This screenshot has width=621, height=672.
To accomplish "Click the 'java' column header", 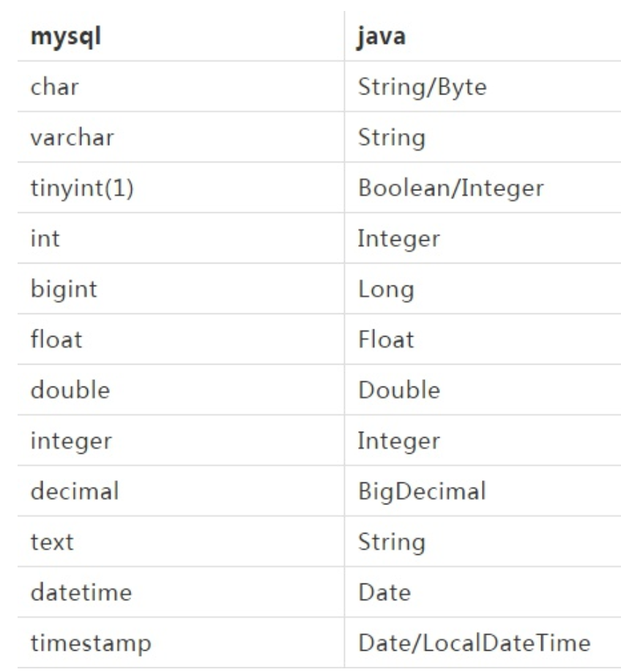I will pos(382,37).
